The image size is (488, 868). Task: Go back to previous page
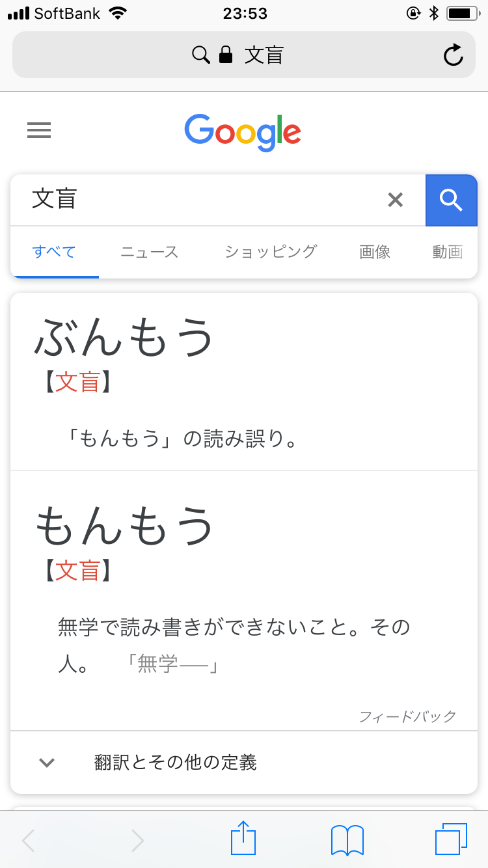[x=29, y=840]
